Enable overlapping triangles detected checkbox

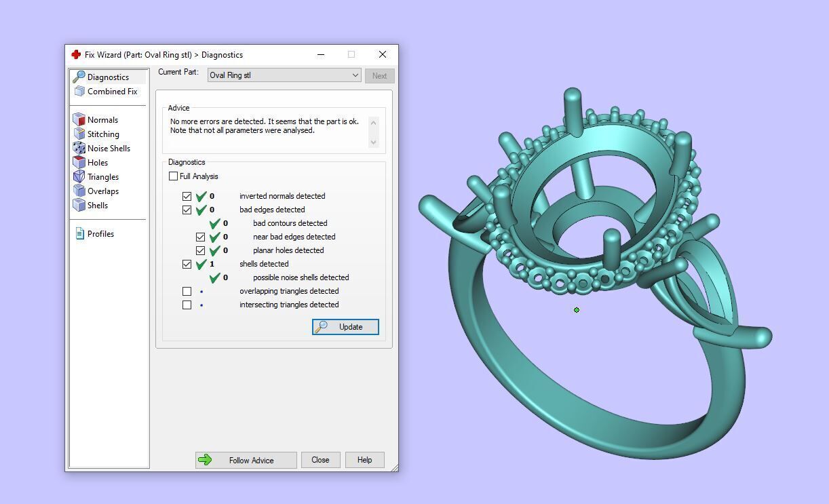[187, 291]
